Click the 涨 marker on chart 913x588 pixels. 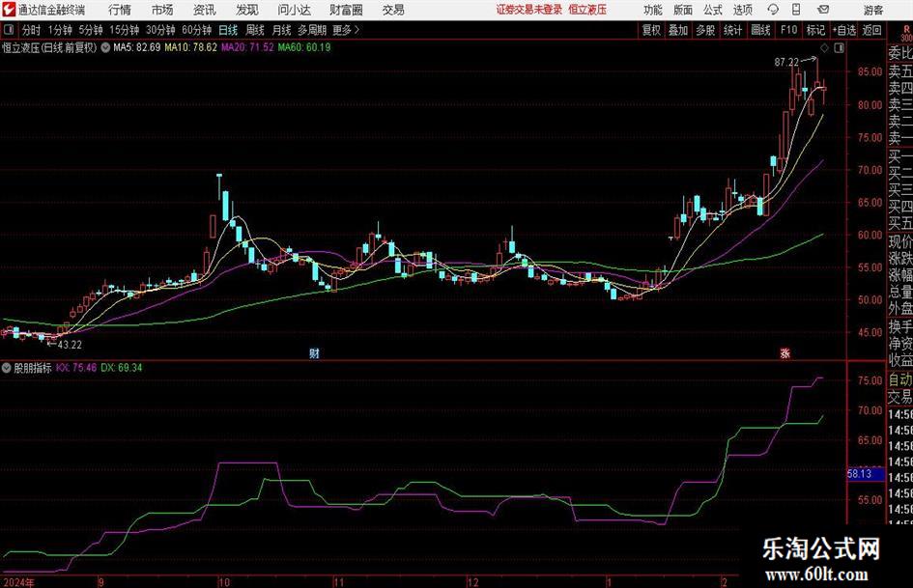tap(785, 352)
